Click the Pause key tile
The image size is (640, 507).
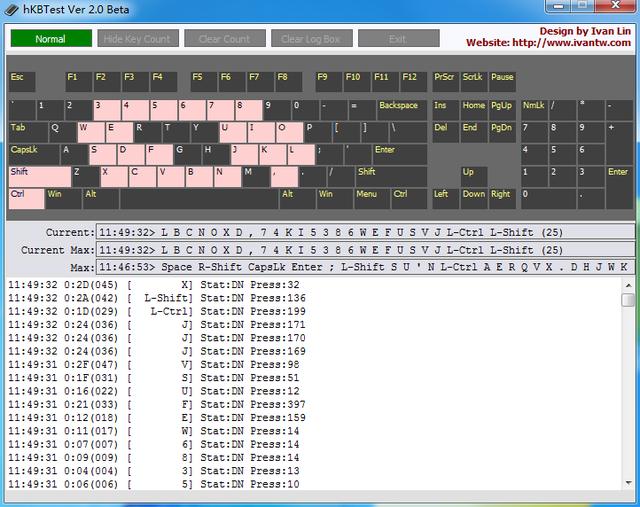502,82
